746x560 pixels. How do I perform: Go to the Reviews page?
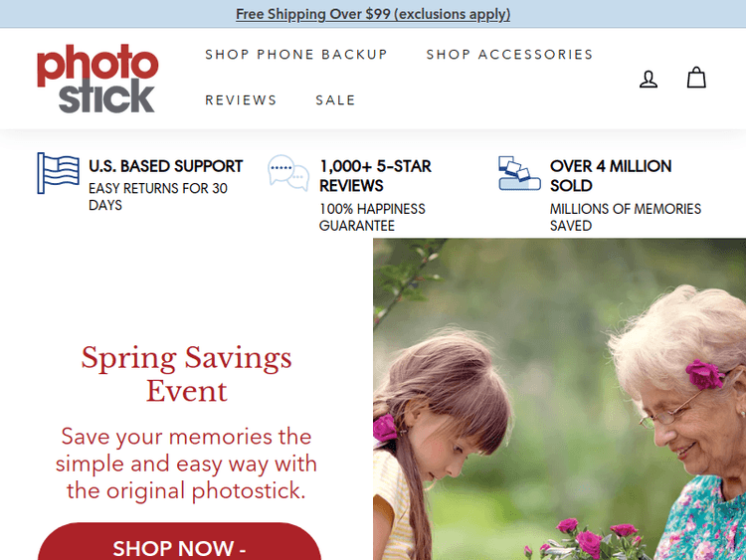(241, 100)
